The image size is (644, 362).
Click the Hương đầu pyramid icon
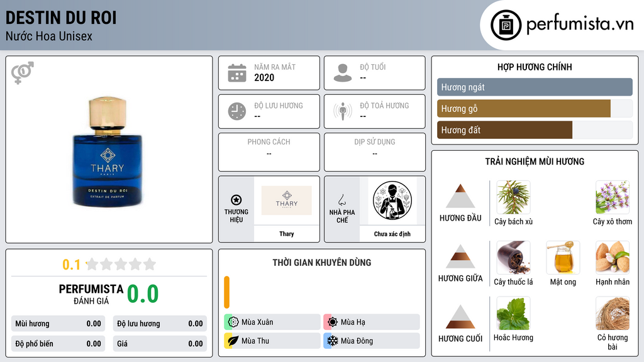[460, 196]
